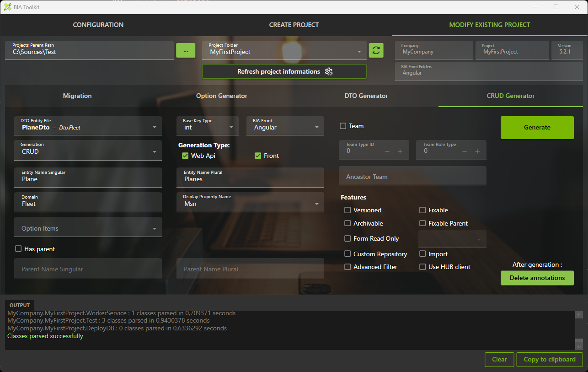
Task: Check the Use HUB client option
Action: coord(422,267)
